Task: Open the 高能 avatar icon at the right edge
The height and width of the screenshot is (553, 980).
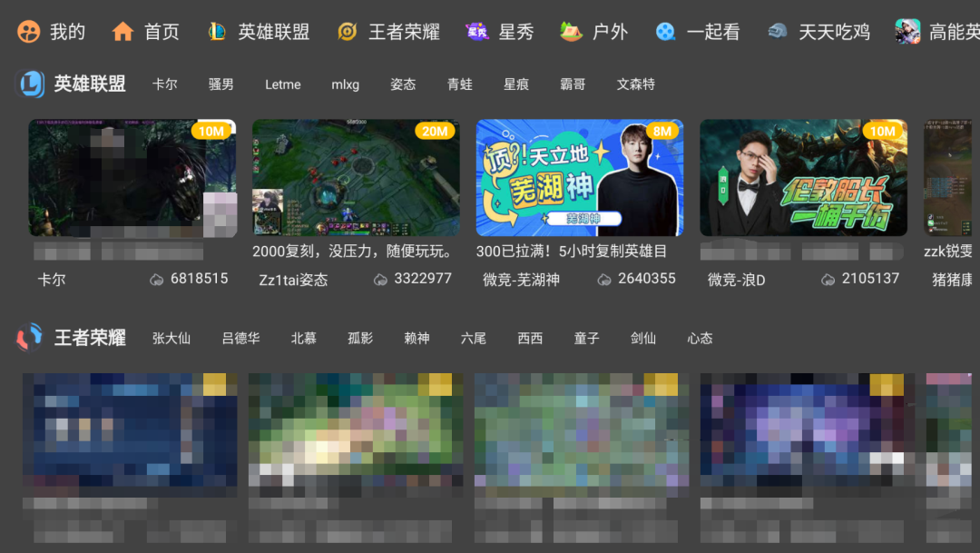Action: click(x=907, y=31)
